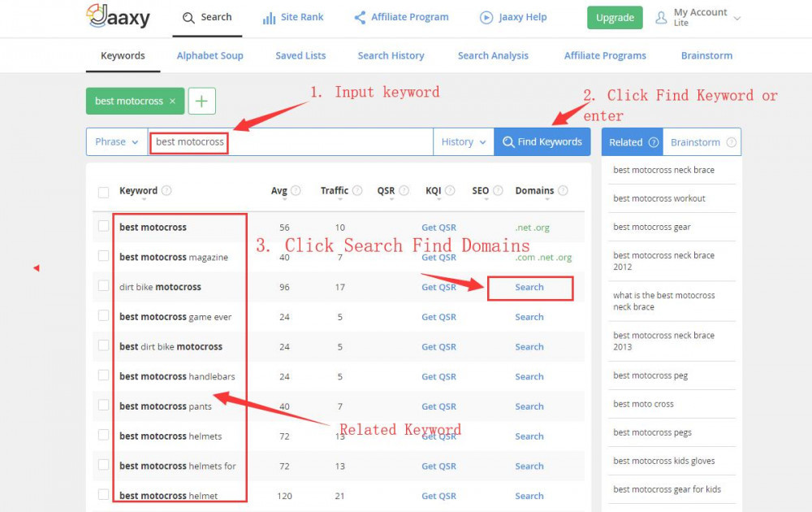The width and height of the screenshot is (812, 512).
Task: Click the green Upgrade button
Action: 615,18
